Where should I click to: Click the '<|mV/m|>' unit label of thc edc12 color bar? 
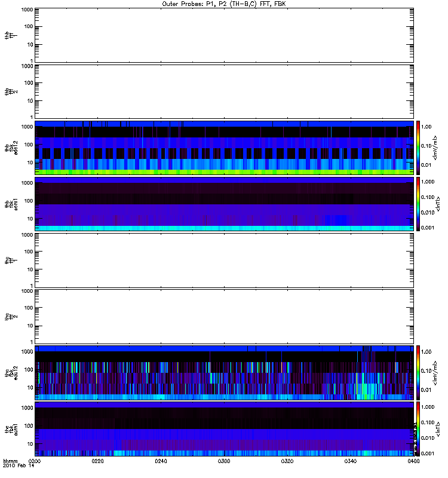pyautogui.click(x=435, y=373)
